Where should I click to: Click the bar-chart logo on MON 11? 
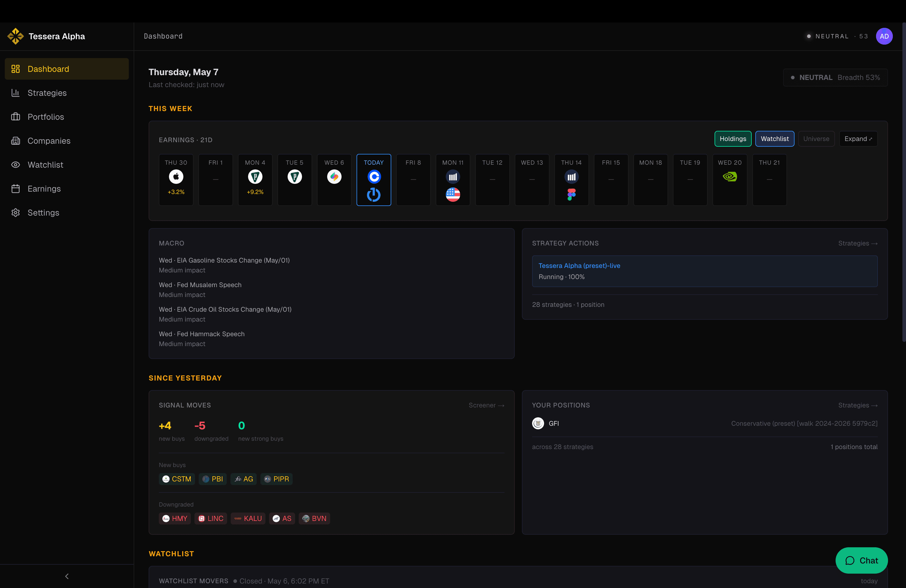(453, 176)
